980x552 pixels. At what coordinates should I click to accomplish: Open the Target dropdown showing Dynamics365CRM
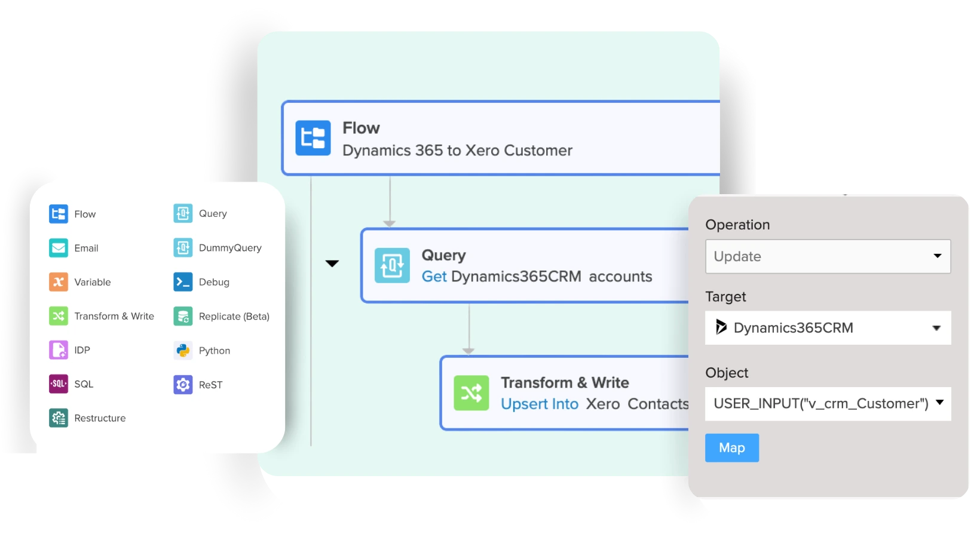(x=828, y=327)
